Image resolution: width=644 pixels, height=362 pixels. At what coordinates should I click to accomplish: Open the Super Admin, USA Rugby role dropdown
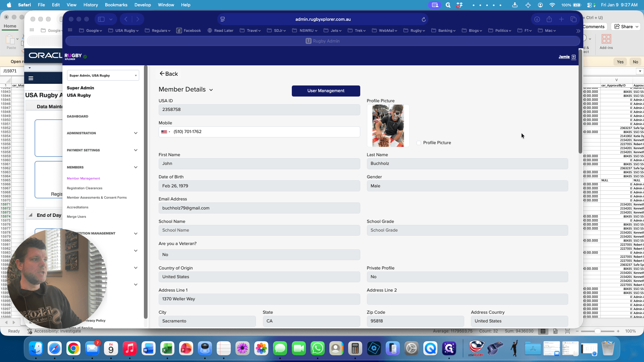103,75
